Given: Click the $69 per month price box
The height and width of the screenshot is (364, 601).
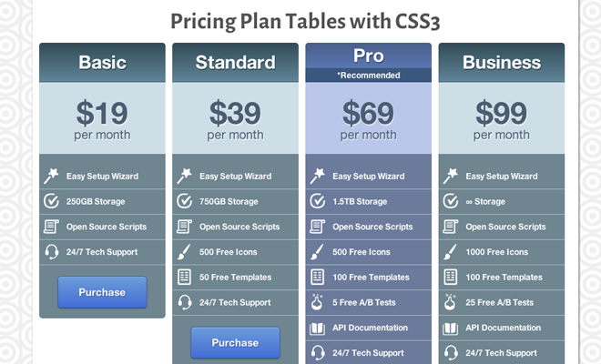Looking at the screenshot, I should (368, 120).
